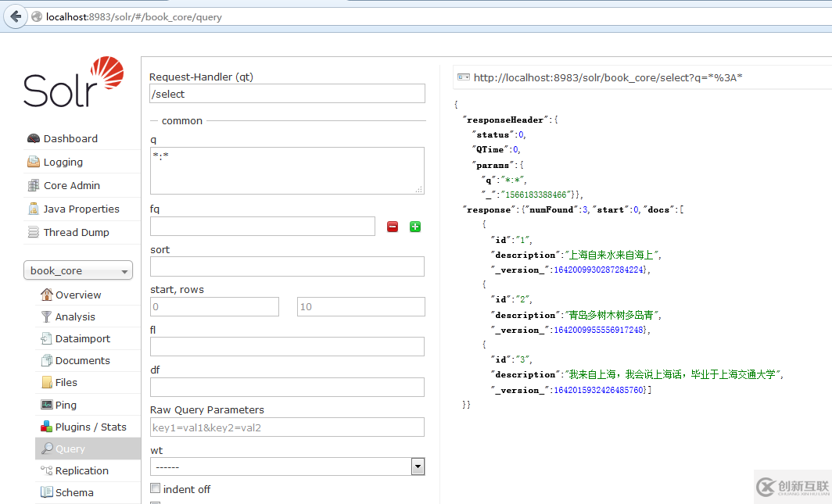The width and height of the screenshot is (832, 504).
Task: Click the version value 1642009930287284224
Action: [599, 270]
